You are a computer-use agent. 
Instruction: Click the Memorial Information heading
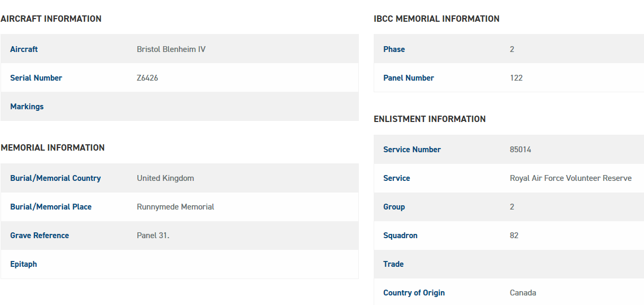[52, 147]
